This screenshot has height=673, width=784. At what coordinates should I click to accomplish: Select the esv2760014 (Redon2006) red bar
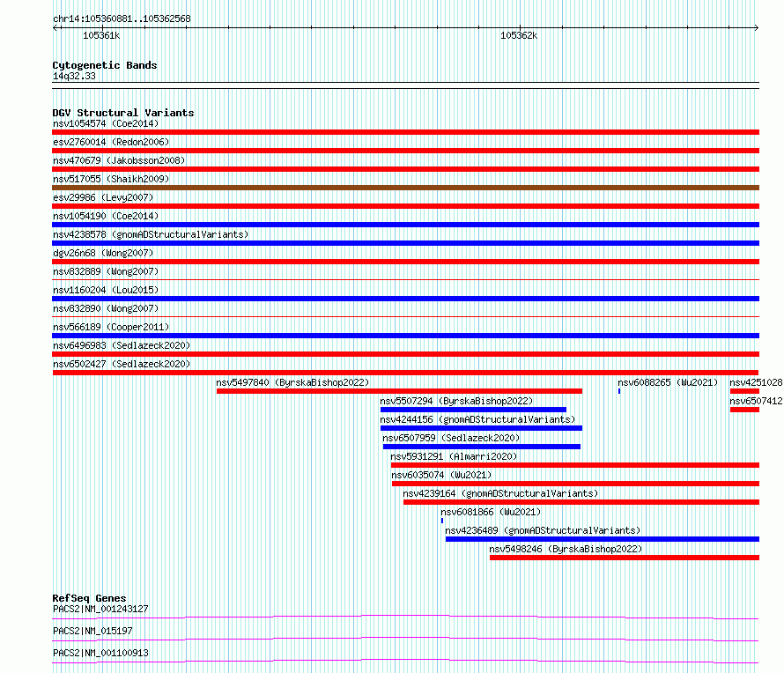(405, 151)
